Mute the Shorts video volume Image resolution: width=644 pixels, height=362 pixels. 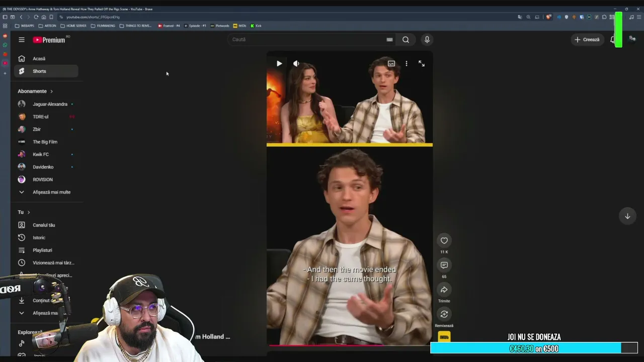[x=296, y=63]
